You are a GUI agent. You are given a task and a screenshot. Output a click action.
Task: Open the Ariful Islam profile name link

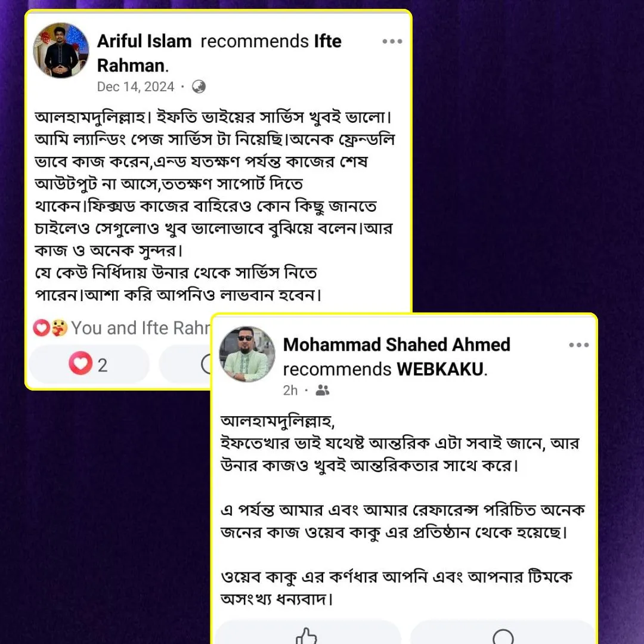144,41
